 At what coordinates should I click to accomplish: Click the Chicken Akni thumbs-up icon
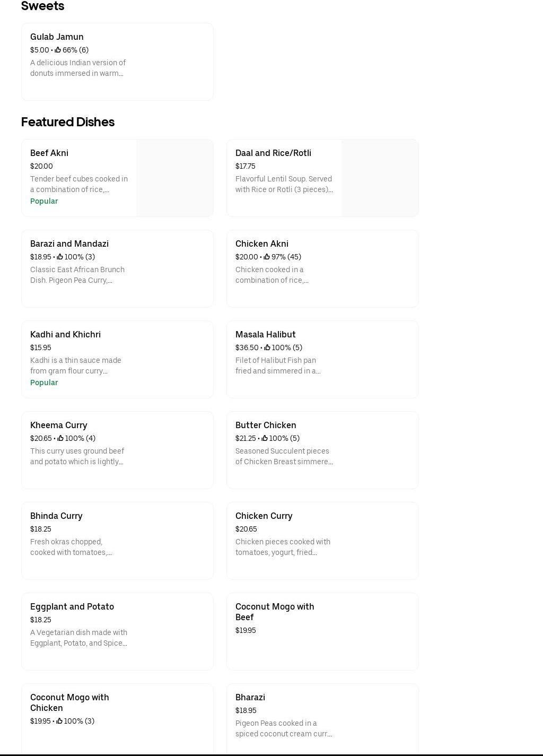click(x=267, y=257)
